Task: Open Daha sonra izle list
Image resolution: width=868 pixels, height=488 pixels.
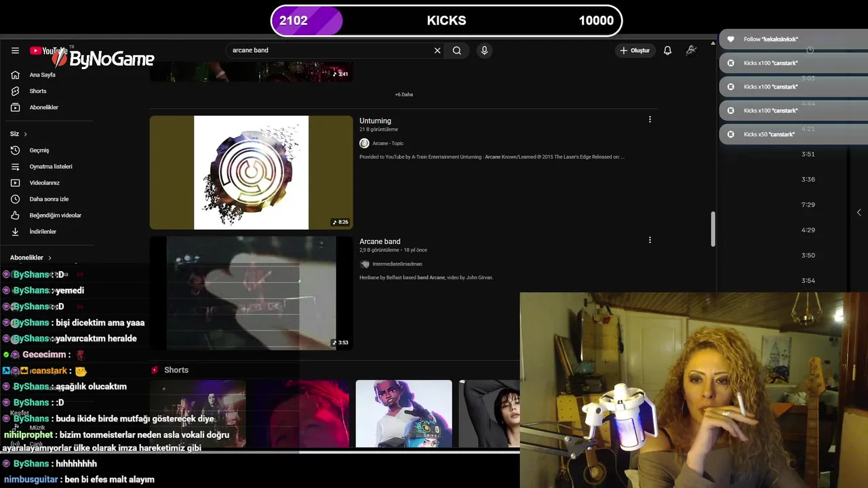Action: tap(49, 199)
